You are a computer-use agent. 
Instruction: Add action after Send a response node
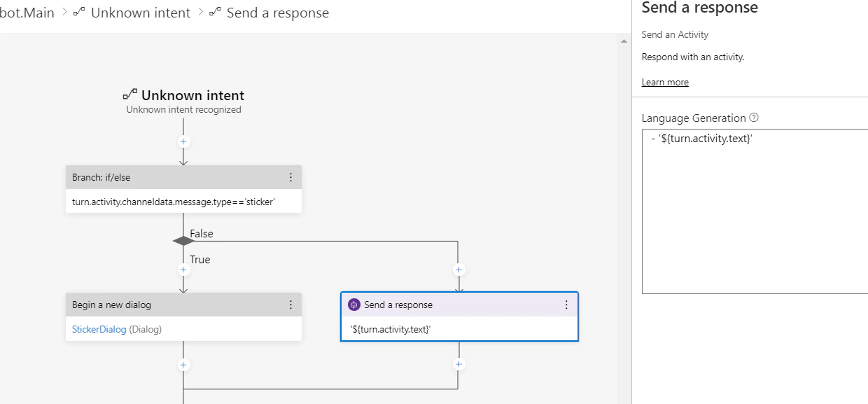click(x=459, y=364)
